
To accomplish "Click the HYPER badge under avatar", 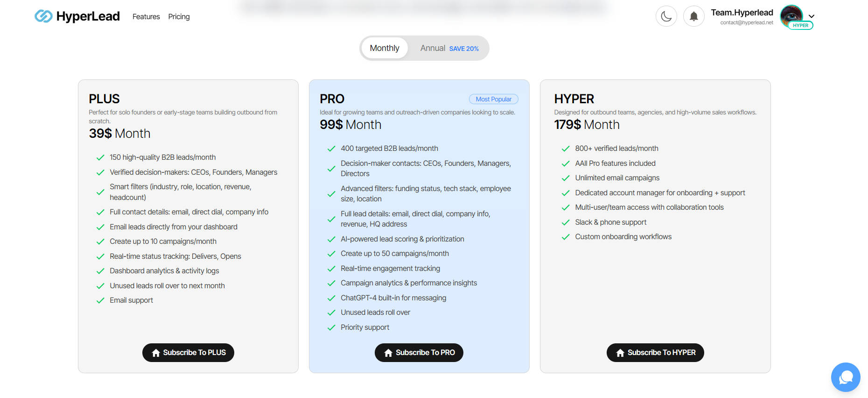I will tap(800, 26).
